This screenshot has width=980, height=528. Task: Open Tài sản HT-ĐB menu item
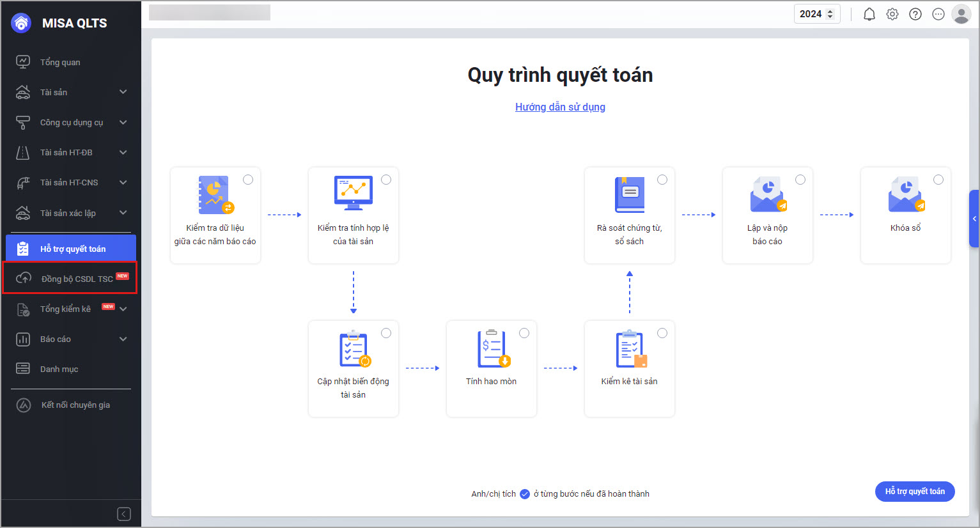pos(71,152)
